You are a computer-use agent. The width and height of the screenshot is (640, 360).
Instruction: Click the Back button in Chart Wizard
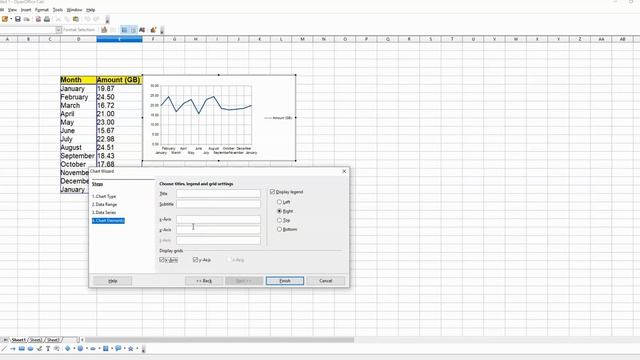pos(204,281)
